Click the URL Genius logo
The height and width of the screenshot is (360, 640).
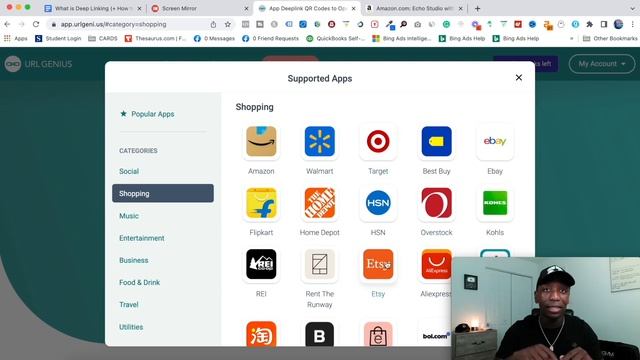[x=38, y=64]
